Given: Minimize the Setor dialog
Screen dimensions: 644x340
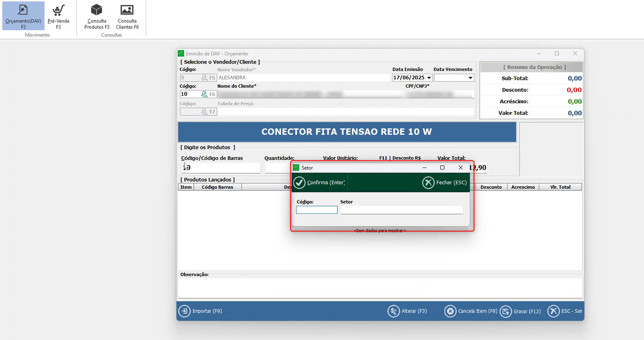Looking at the screenshot, I should click(x=424, y=167).
